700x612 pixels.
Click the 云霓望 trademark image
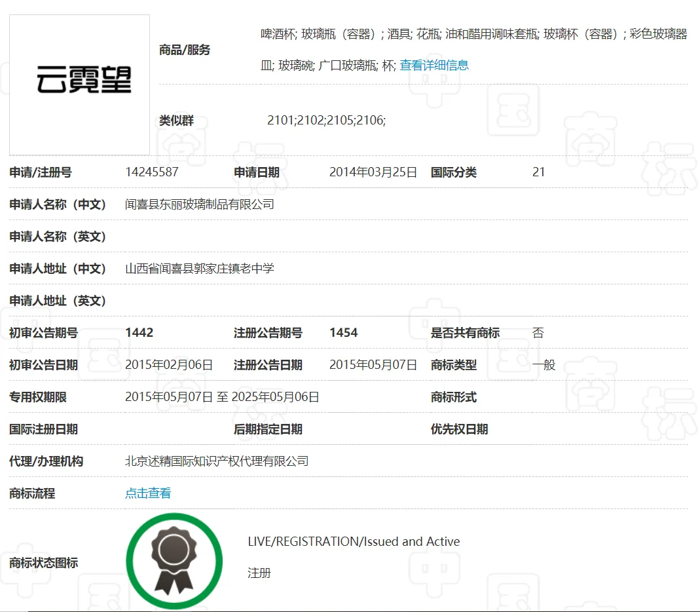pos(79,85)
